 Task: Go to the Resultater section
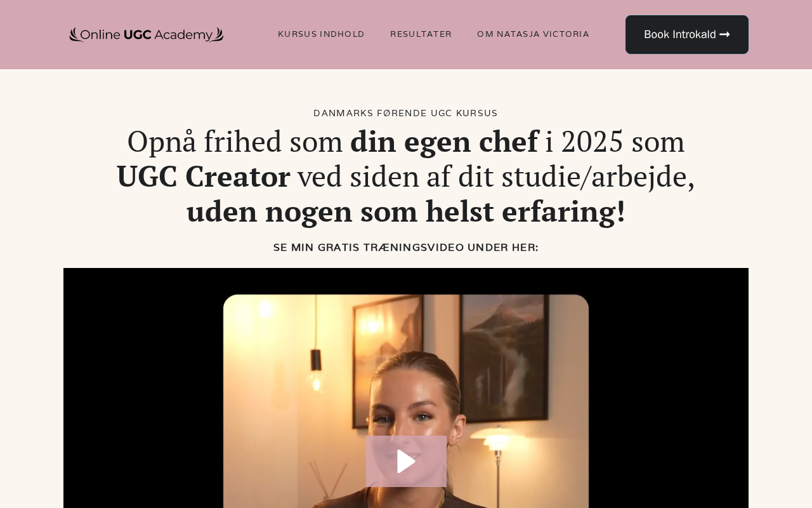coord(421,34)
